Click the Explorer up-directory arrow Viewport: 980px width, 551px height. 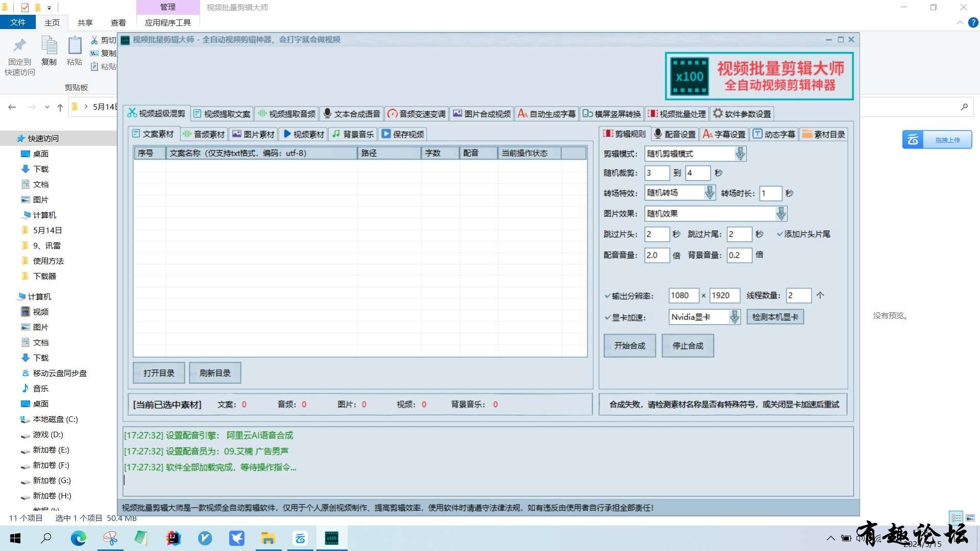[60, 107]
